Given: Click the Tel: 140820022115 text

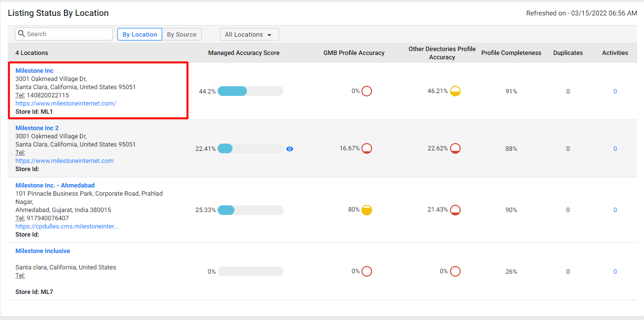Looking at the screenshot, I should click(42, 95).
